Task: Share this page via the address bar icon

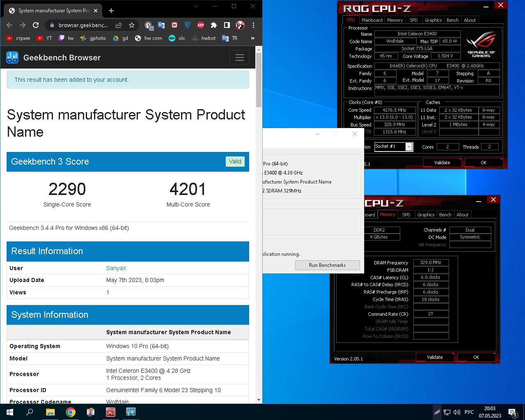Action: click(119, 25)
